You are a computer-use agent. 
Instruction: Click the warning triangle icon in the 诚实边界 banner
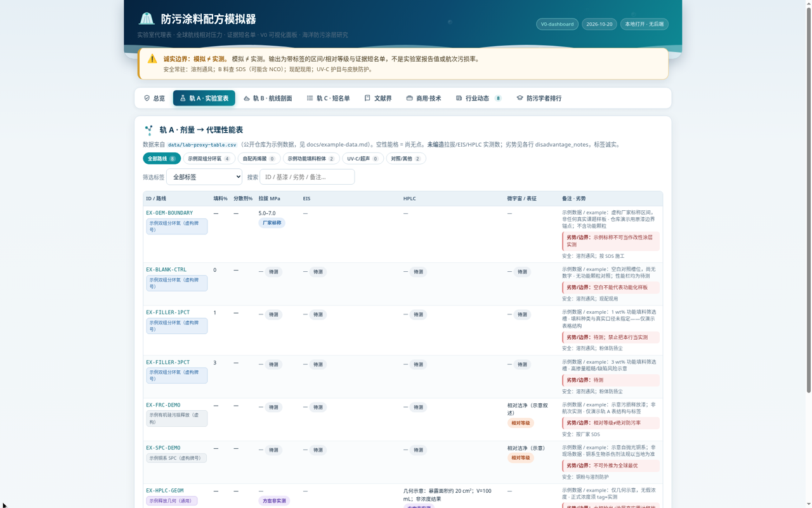(152, 59)
